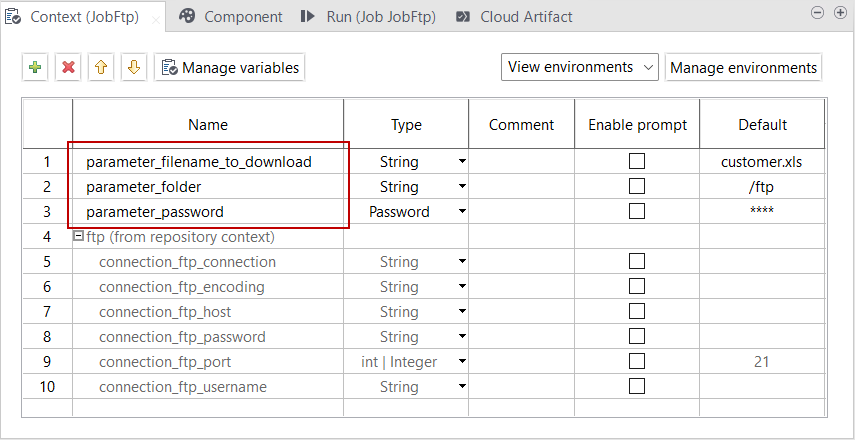The width and height of the screenshot is (855, 440).
Task: Open the Run (Job JobFtp) tab
Action: (372, 17)
